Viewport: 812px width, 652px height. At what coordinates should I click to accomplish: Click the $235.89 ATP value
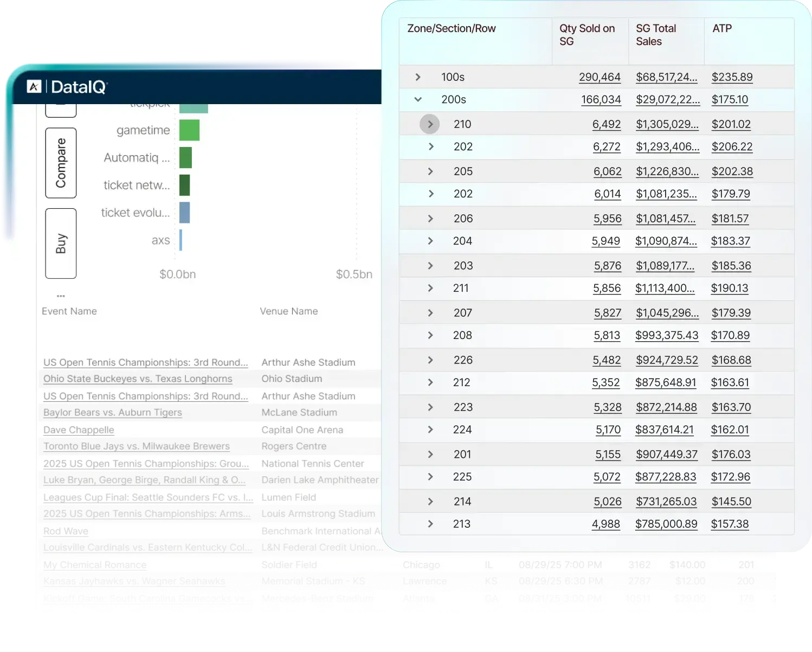[732, 77]
